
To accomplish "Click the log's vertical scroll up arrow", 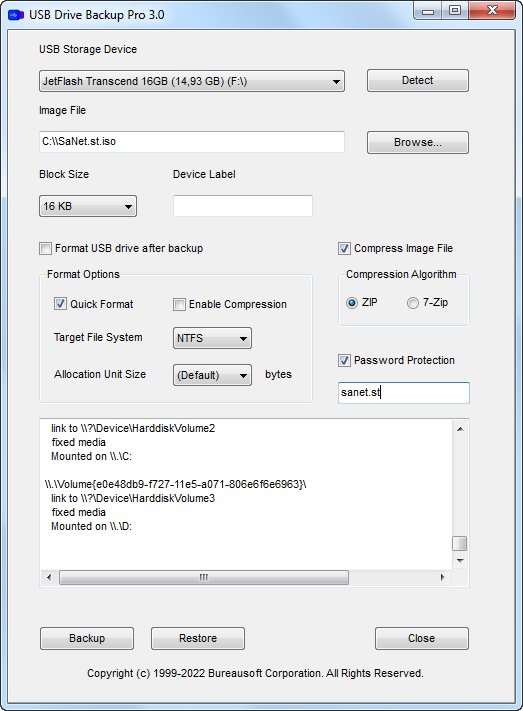I will [x=460, y=429].
